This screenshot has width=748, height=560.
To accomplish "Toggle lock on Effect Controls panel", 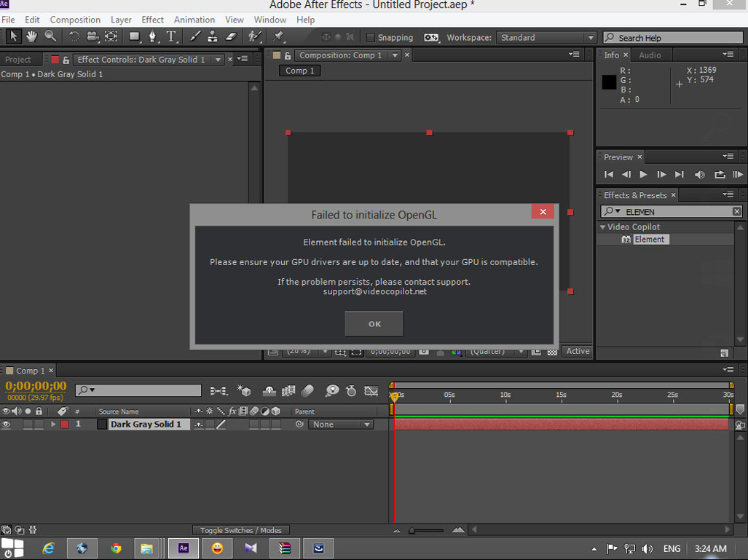I will [66, 60].
